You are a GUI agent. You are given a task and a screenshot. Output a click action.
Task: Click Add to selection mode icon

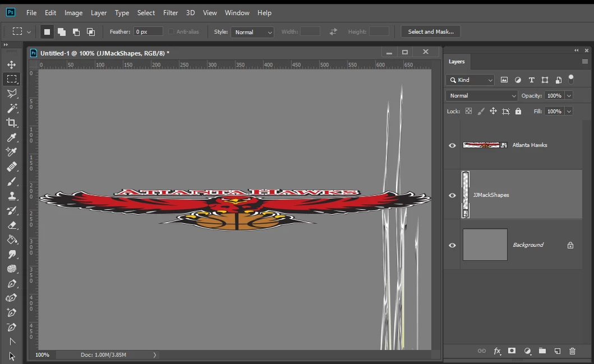[x=61, y=32]
